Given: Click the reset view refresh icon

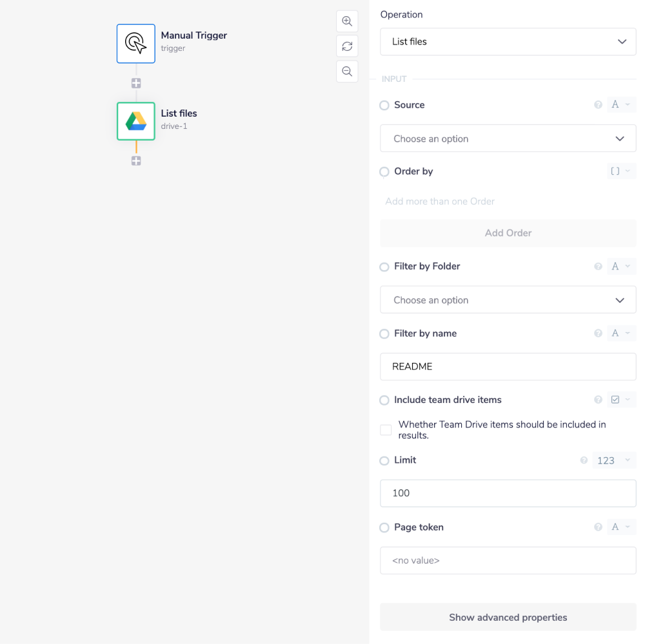Looking at the screenshot, I should (347, 46).
